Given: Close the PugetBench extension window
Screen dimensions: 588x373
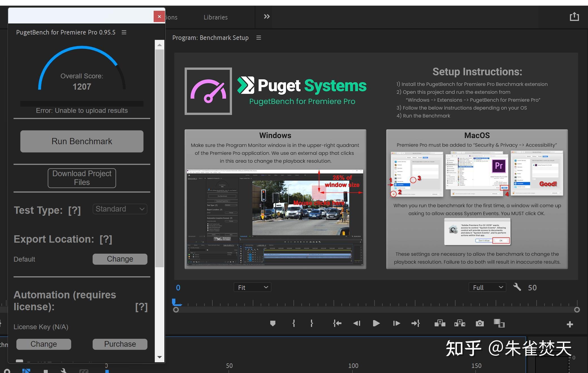Looking at the screenshot, I should pyautogui.click(x=159, y=16).
